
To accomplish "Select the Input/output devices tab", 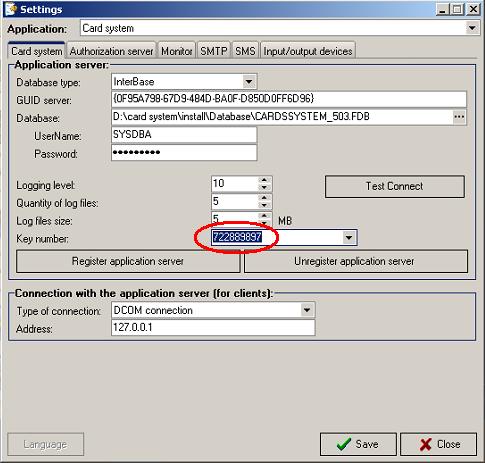I will 308,51.
